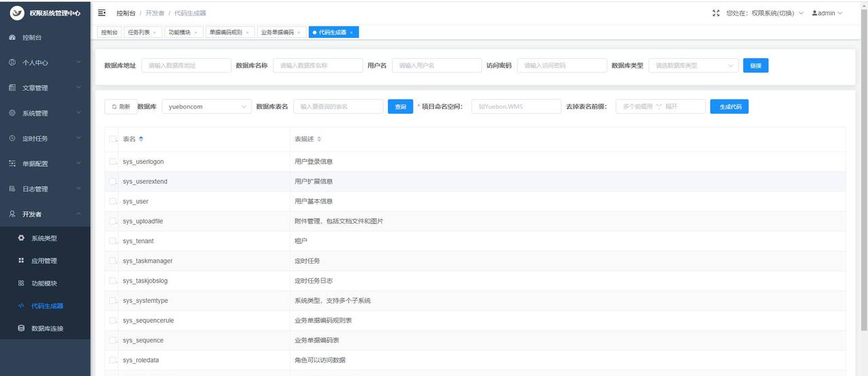Sort by 表描述 column arrows
The height and width of the screenshot is (376, 868).
tap(319, 139)
